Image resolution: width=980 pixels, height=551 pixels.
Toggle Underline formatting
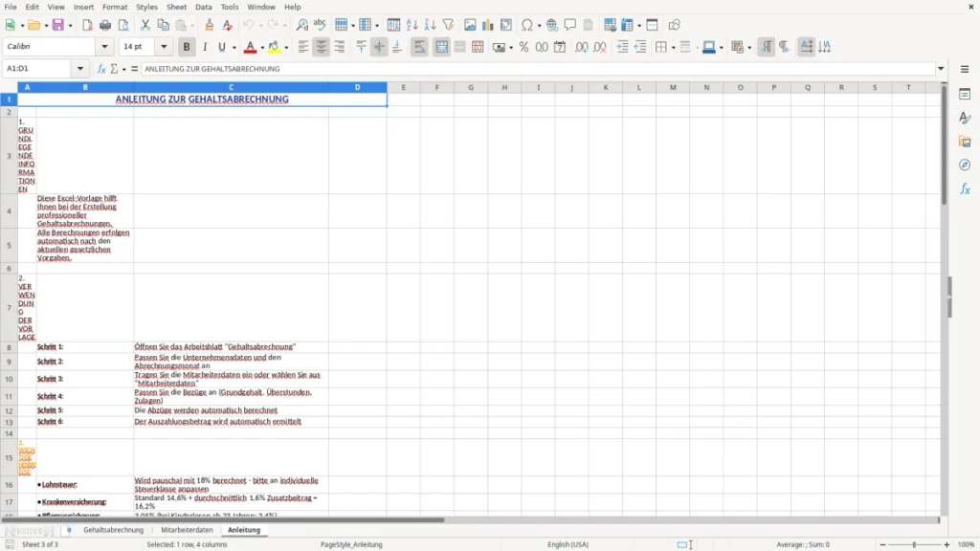coord(222,47)
